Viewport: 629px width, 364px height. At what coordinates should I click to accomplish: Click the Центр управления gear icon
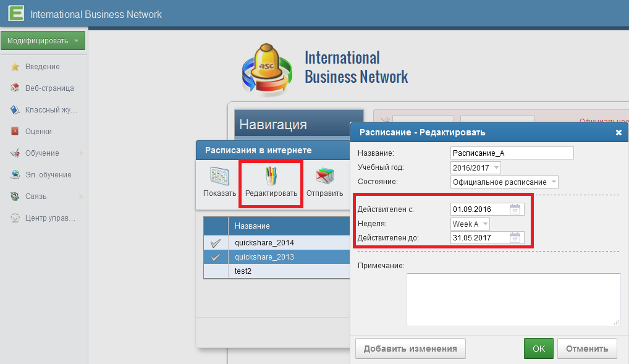coord(15,218)
